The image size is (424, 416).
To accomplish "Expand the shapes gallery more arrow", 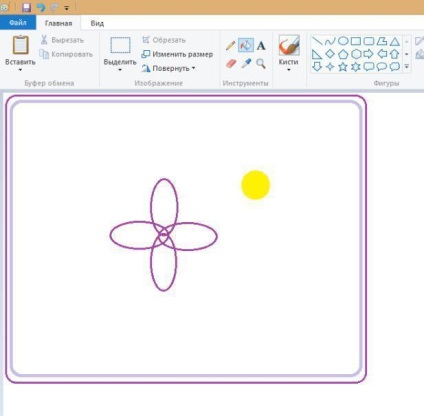I will (407, 67).
